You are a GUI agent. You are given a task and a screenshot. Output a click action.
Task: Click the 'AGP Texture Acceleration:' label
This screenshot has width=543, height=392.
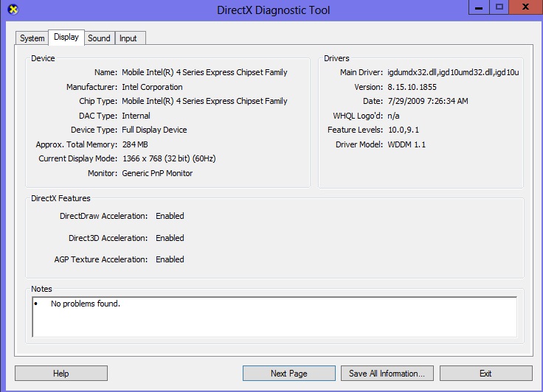tap(101, 259)
